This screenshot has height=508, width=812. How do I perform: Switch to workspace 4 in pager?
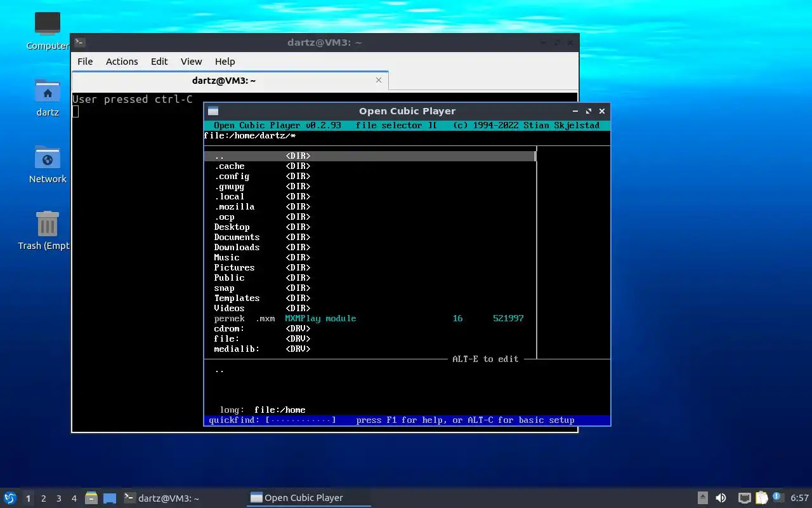[x=74, y=498]
